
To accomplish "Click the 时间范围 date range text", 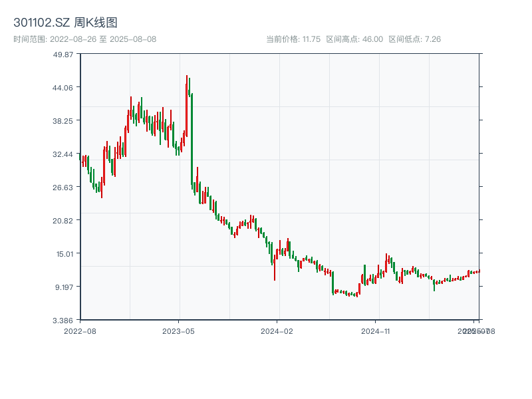I will pyautogui.click(x=84, y=39).
